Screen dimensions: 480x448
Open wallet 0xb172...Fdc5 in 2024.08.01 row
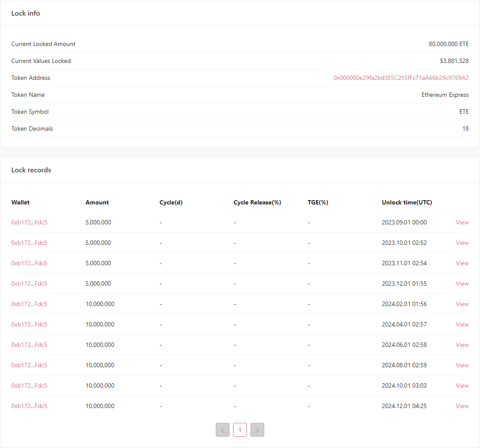[30, 366]
